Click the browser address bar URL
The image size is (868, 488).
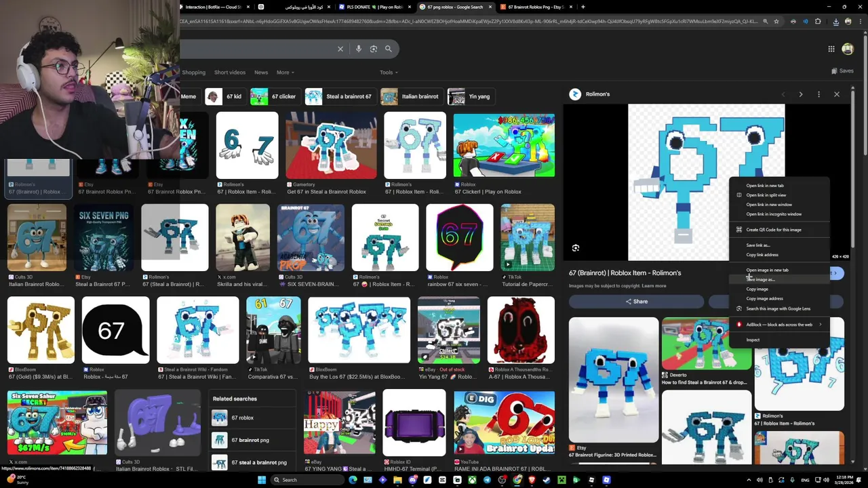tap(468, 22)
